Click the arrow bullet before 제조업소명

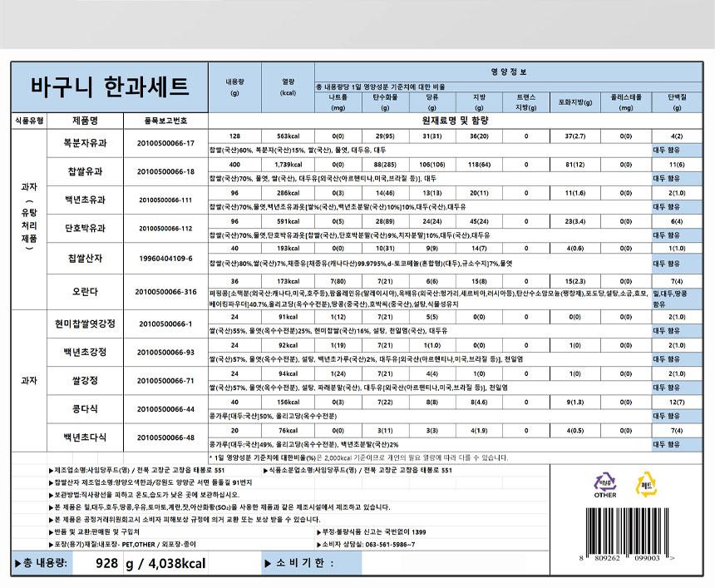pos(51,470)
